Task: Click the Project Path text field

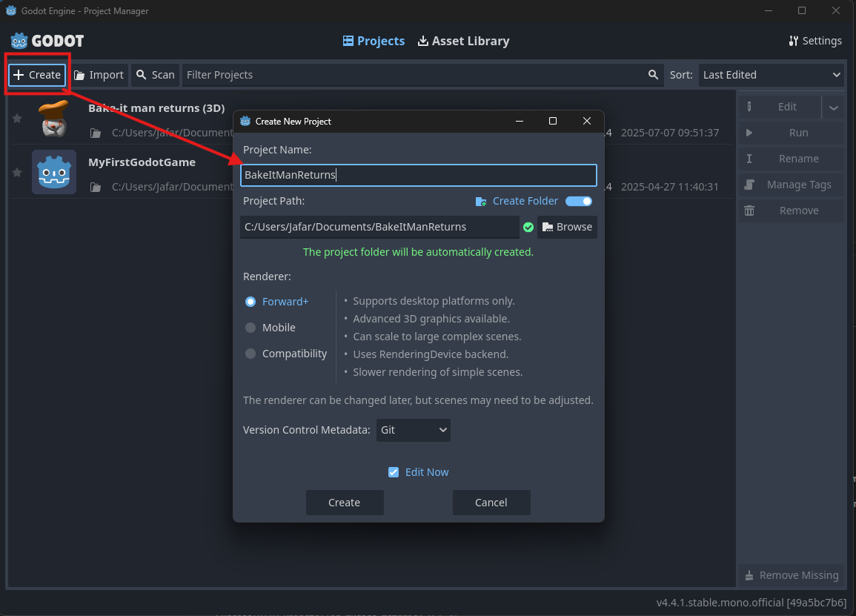Action: click(x=380, y=227)
